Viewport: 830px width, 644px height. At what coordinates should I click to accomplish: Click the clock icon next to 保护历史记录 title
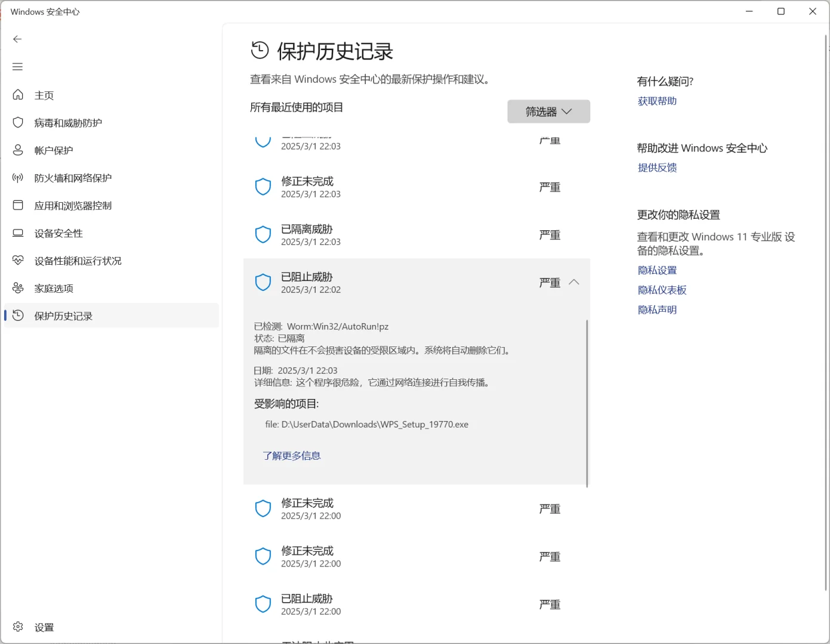(259, 51)
